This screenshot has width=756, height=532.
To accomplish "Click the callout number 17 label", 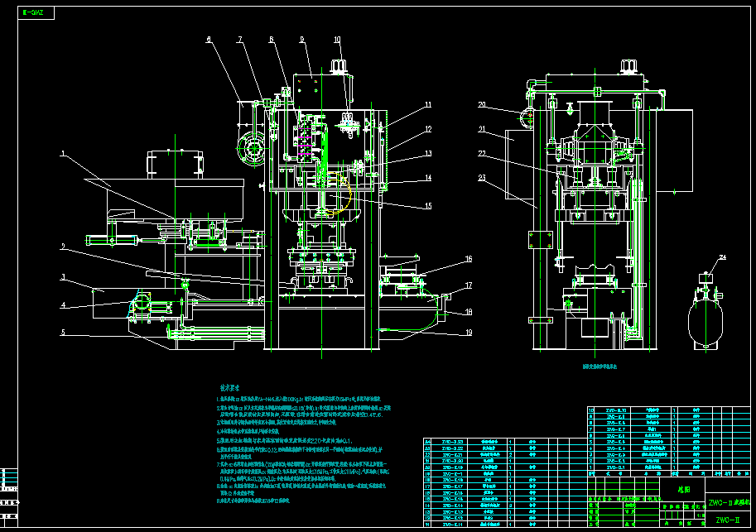I will point(468,285).
